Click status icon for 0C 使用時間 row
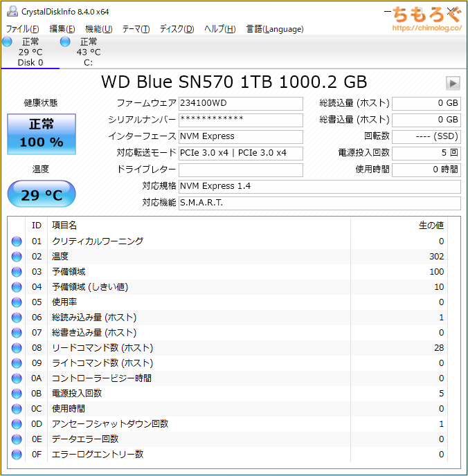The width and height of the screenshot is (468, 476). click(x=17, y=409)
